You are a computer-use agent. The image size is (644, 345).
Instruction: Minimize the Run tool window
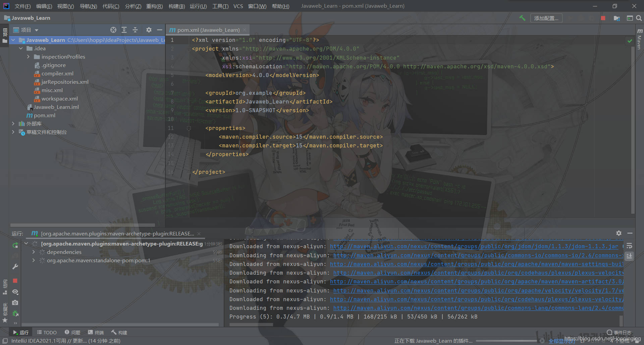point(630,233)
